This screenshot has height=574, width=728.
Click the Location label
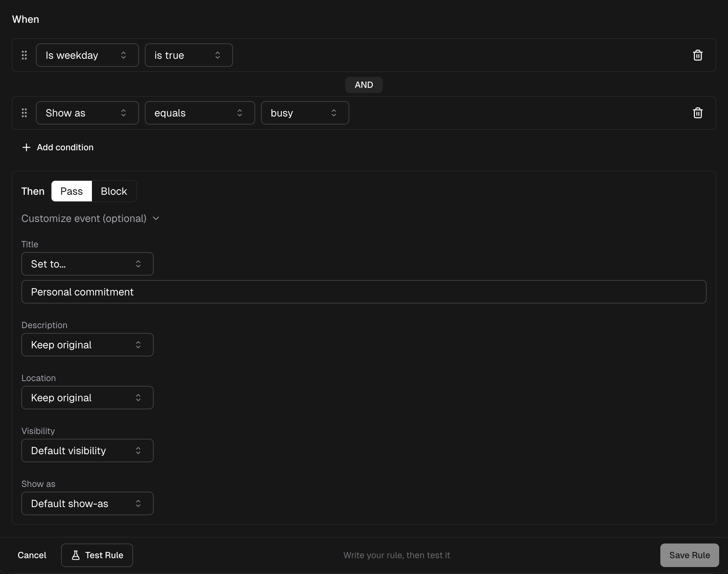(x=39, y=378)
